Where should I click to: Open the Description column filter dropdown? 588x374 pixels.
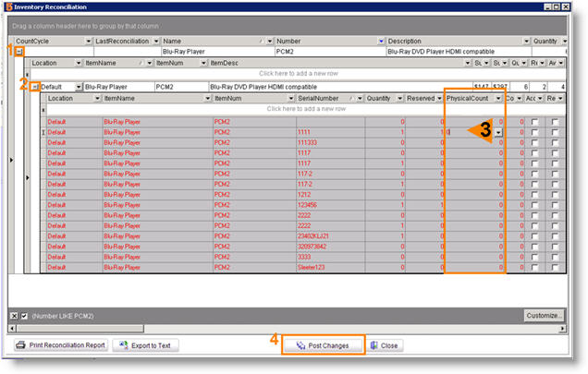526,42
